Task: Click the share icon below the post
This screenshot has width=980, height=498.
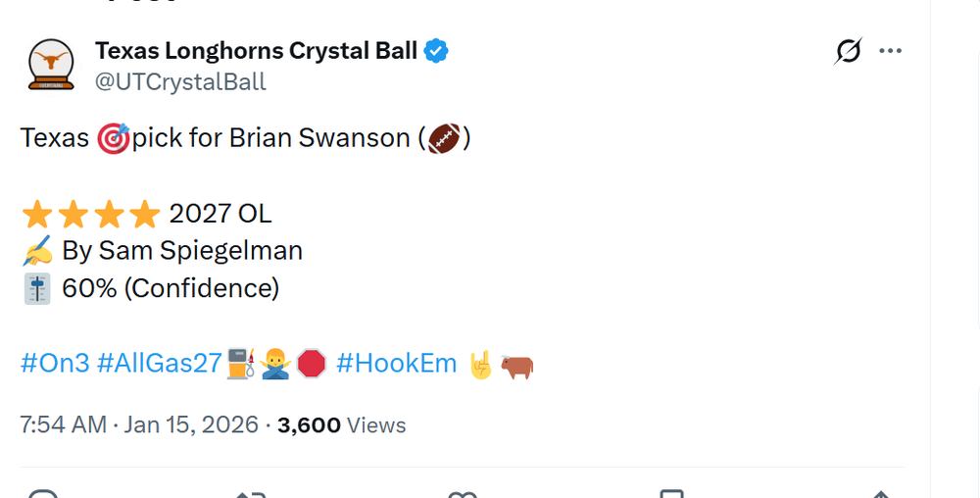Action: (x=880, y=492)
